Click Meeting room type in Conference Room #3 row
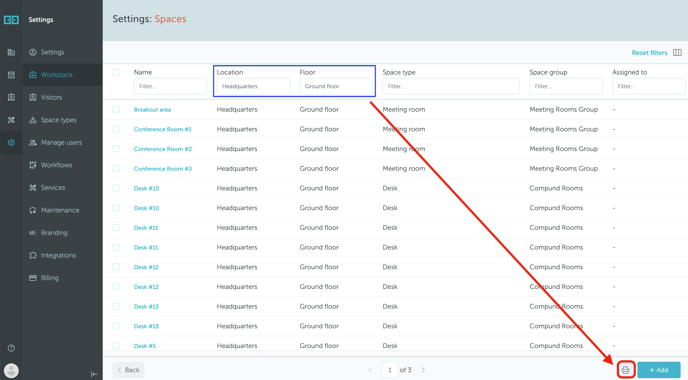688x380 pixels. [404, 168]
